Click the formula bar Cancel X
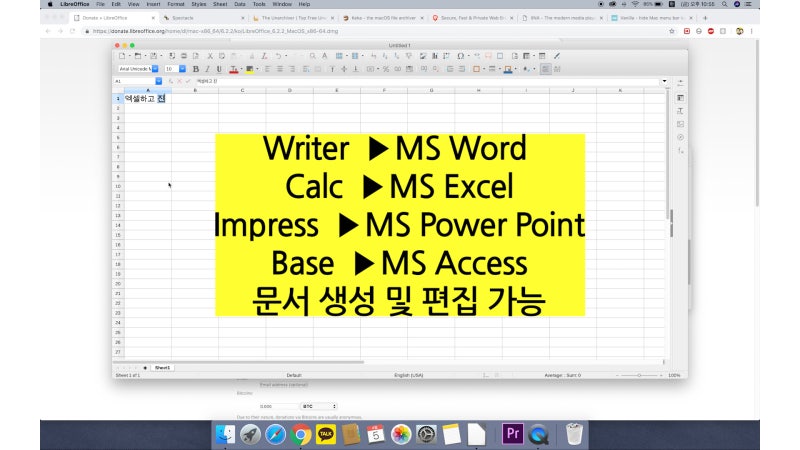800x450 pixels. coord(179,81)
